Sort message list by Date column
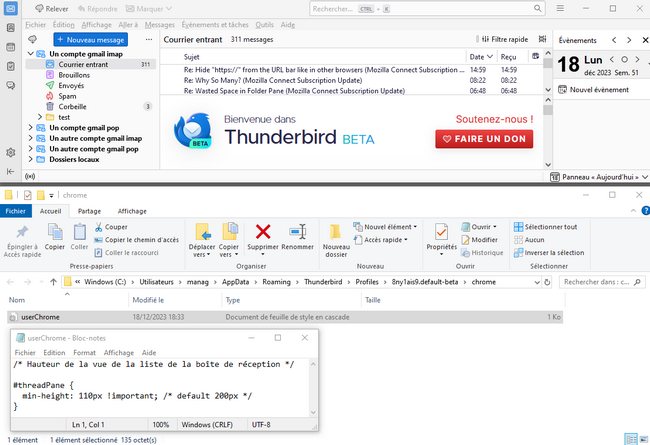 point(481,57)
